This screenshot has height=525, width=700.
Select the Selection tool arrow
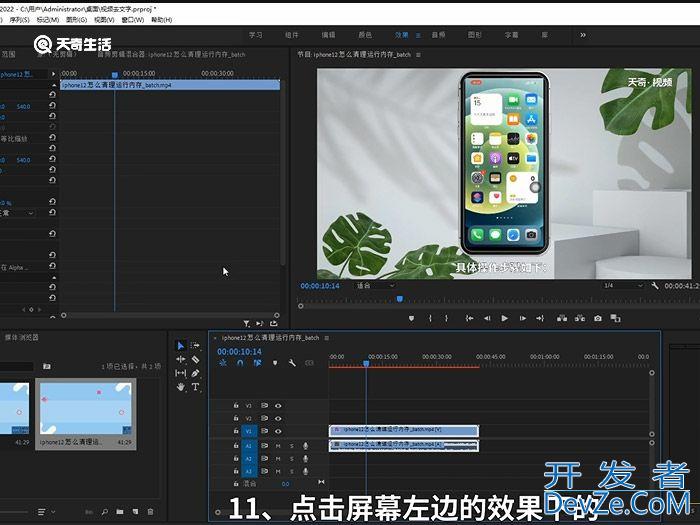180,346
